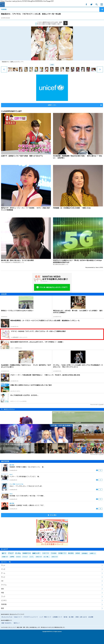Open 広瀬すず 引退 article thumbnail

(x=26, y=134)
